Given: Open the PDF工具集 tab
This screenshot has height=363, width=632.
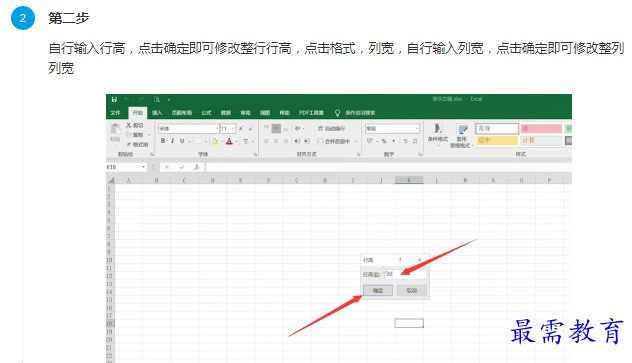Looking at the screenshot, I should pos(311,113).
